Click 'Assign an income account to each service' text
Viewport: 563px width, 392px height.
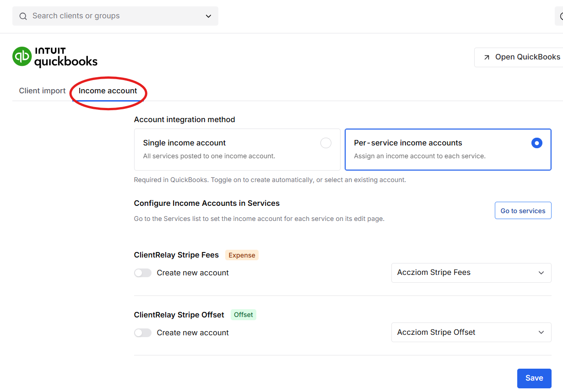tap(420, 156)
